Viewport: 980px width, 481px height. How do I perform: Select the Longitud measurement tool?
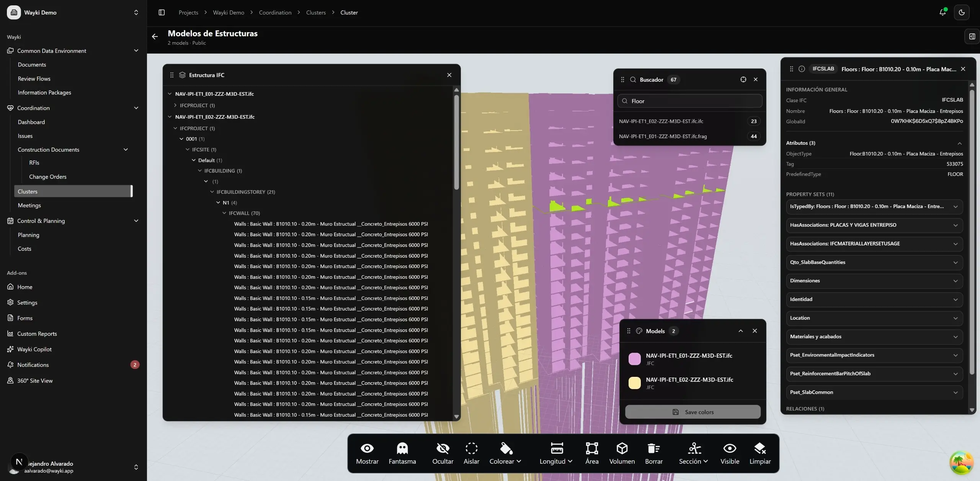click(556, 453)
